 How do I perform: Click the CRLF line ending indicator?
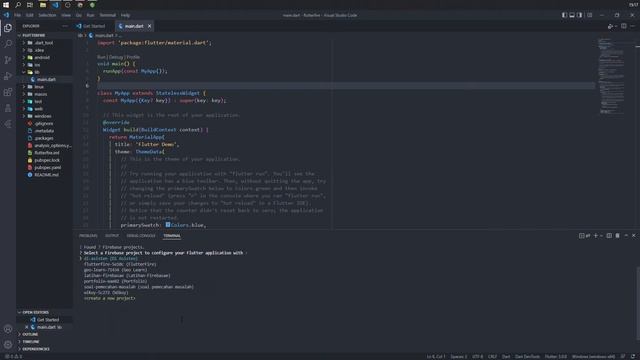[x=492, y=356]
